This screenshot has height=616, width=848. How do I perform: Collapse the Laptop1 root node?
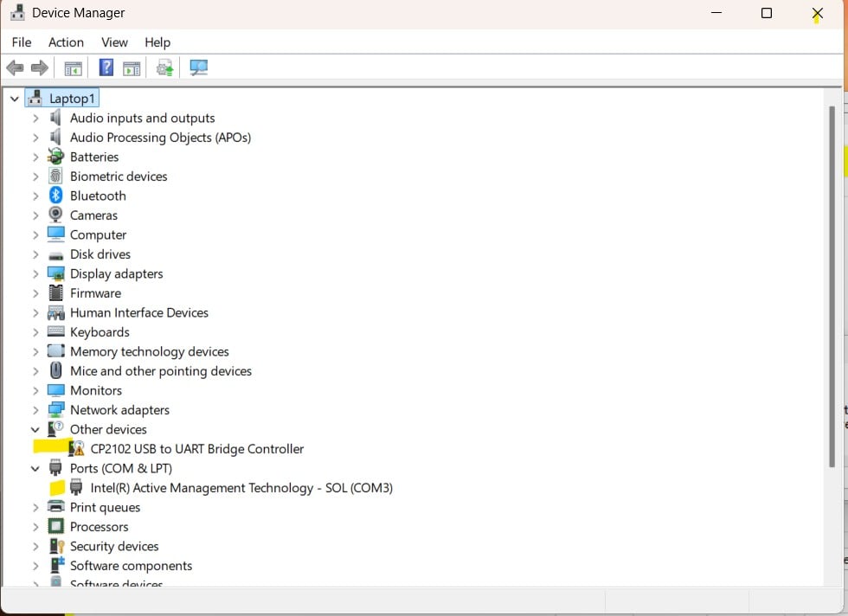coord(15,99)
